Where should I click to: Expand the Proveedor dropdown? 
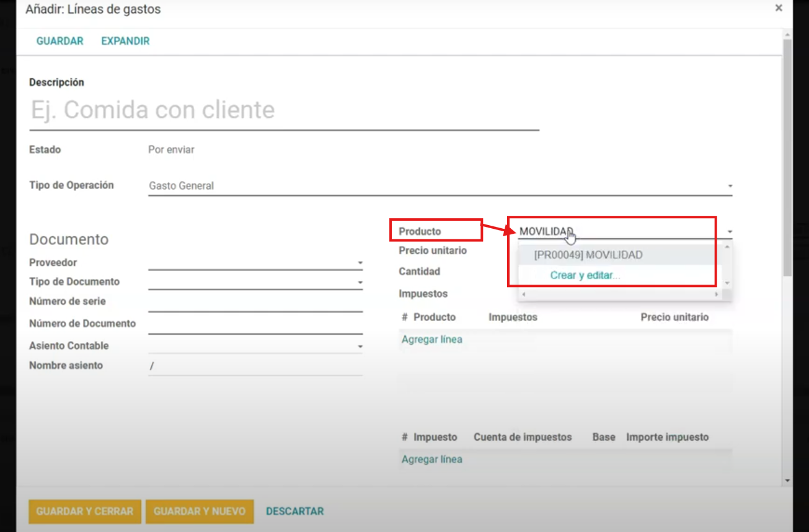(x=360, y=263)
